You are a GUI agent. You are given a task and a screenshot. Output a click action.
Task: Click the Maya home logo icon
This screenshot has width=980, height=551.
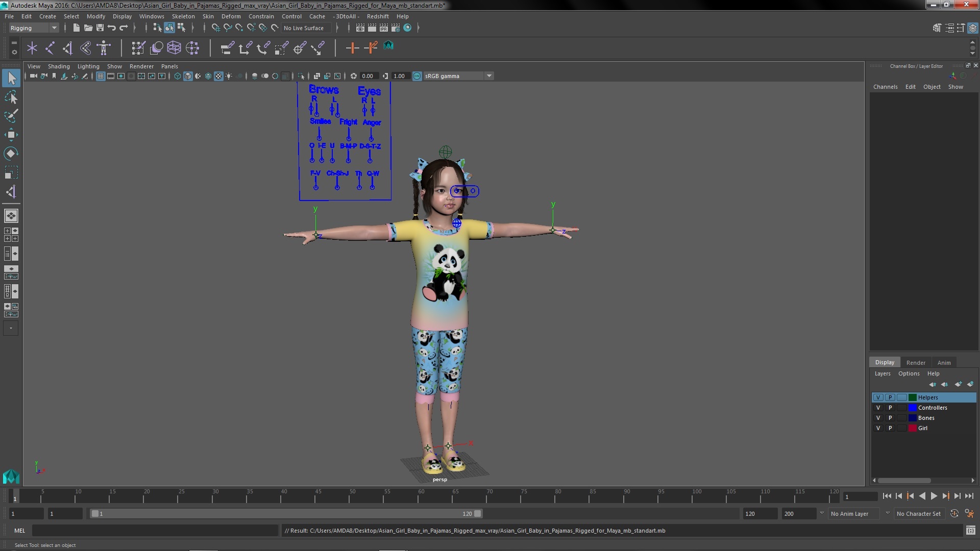tap(11, 477)
